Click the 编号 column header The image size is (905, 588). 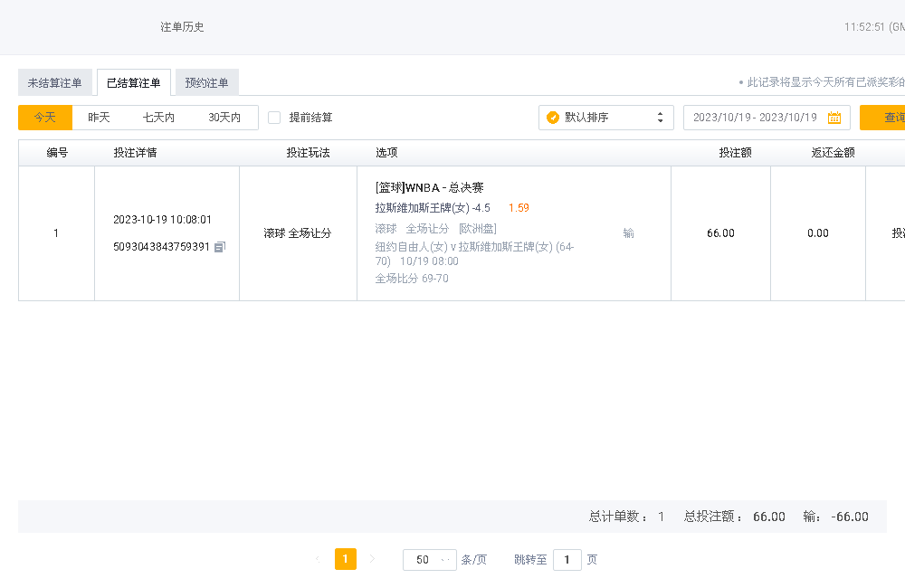57,152
